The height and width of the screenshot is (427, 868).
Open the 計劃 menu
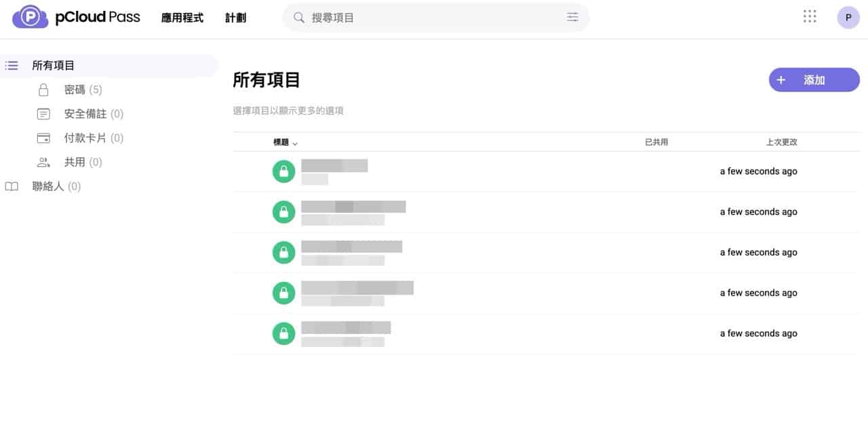tap(236, 18)
